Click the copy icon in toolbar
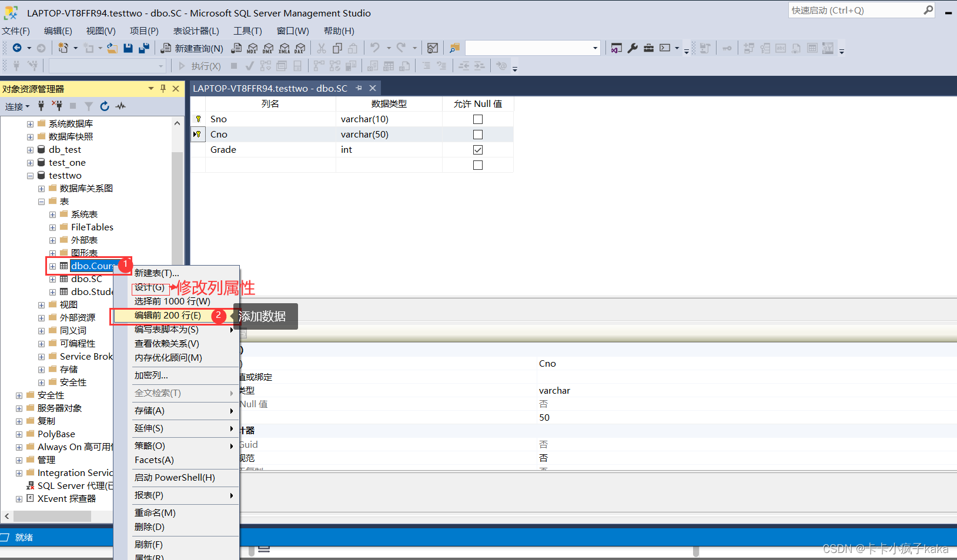 (x=337, y=48)
